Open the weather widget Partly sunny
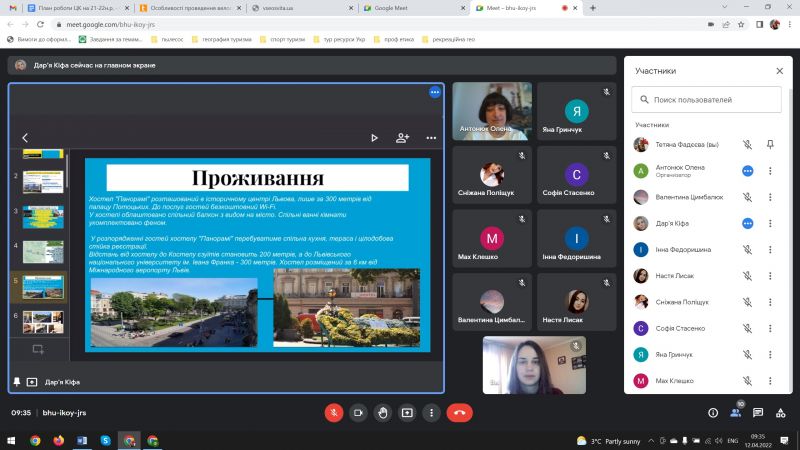 pyautogui.click(x=608, y=441)
